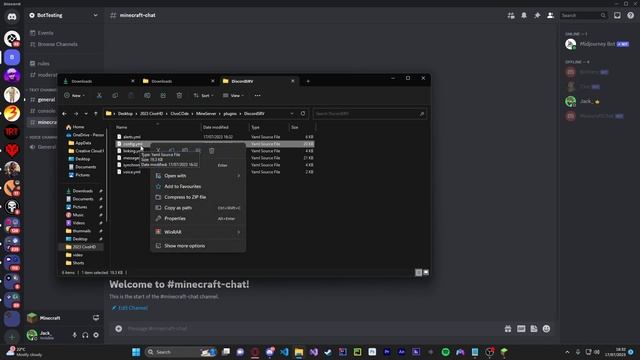Click the Rename icon in Explorer toolbar
640x360 pixels.
pyautogui.click(x=147, y=96)
